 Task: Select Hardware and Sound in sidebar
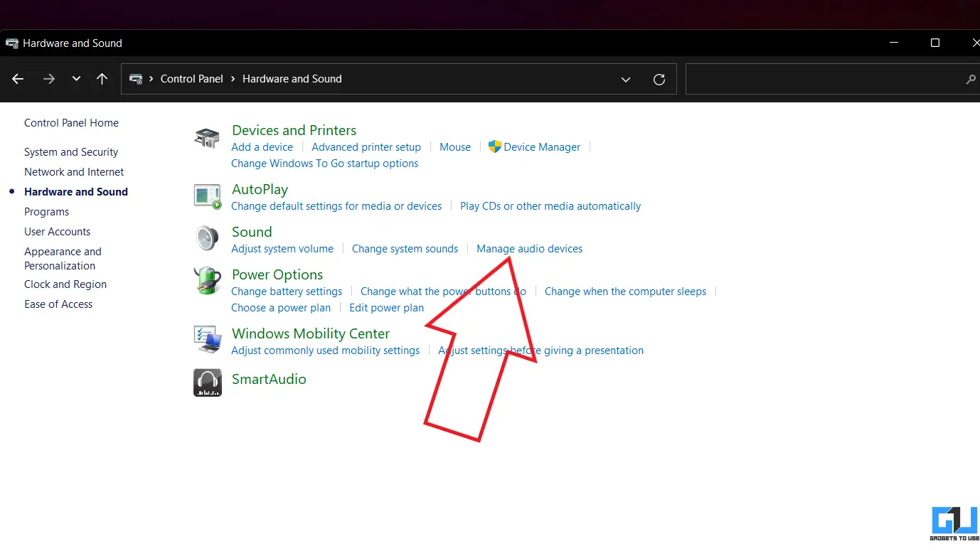click(x=76, y=192)
